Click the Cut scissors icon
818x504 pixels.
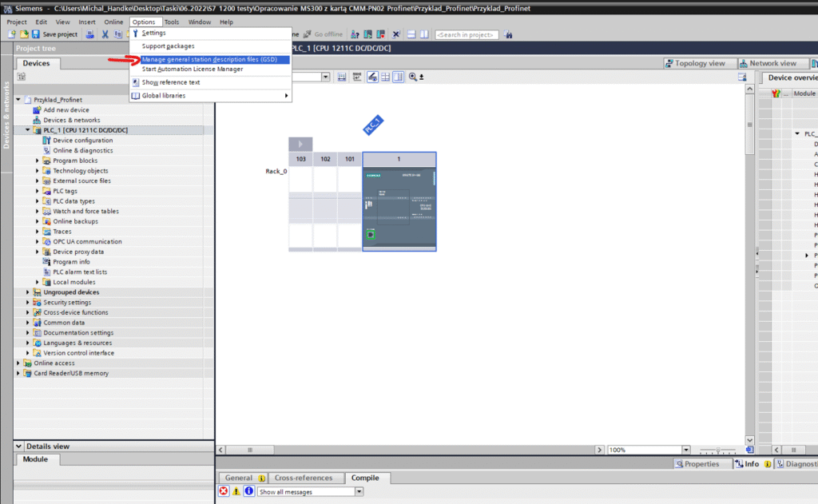(105, 34)
